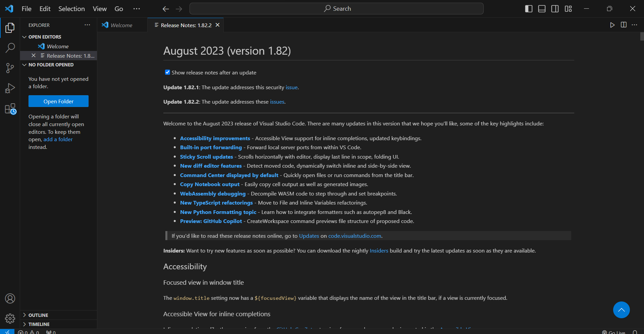Open the Search view in activity bar
The image size is (644, 334).
[x=10, y=48]
